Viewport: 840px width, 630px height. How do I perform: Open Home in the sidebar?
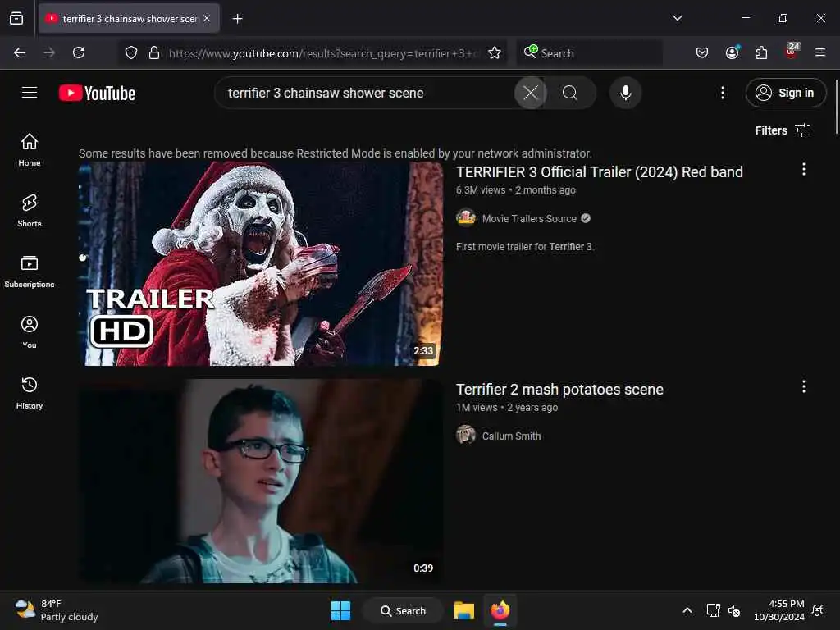coord(30,150)
